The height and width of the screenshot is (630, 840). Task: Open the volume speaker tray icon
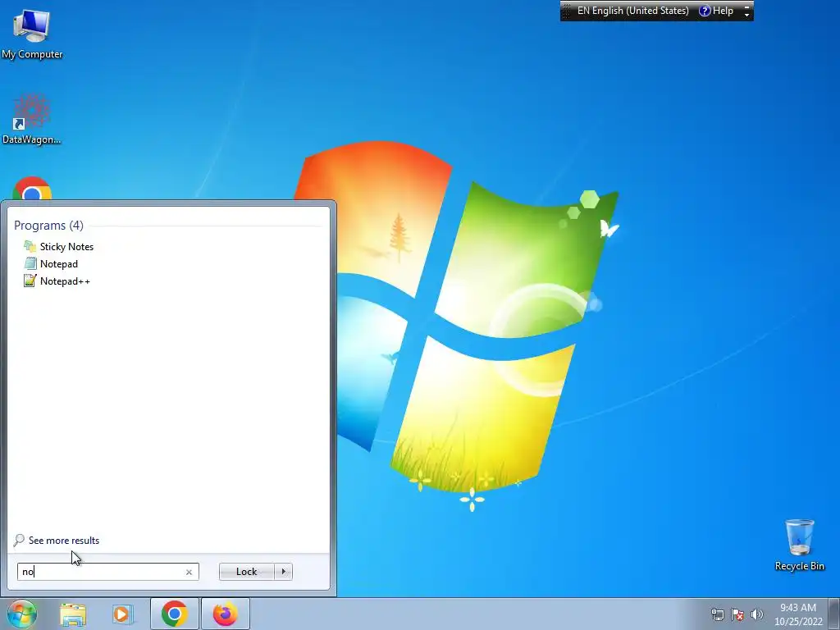pos(757,614)
